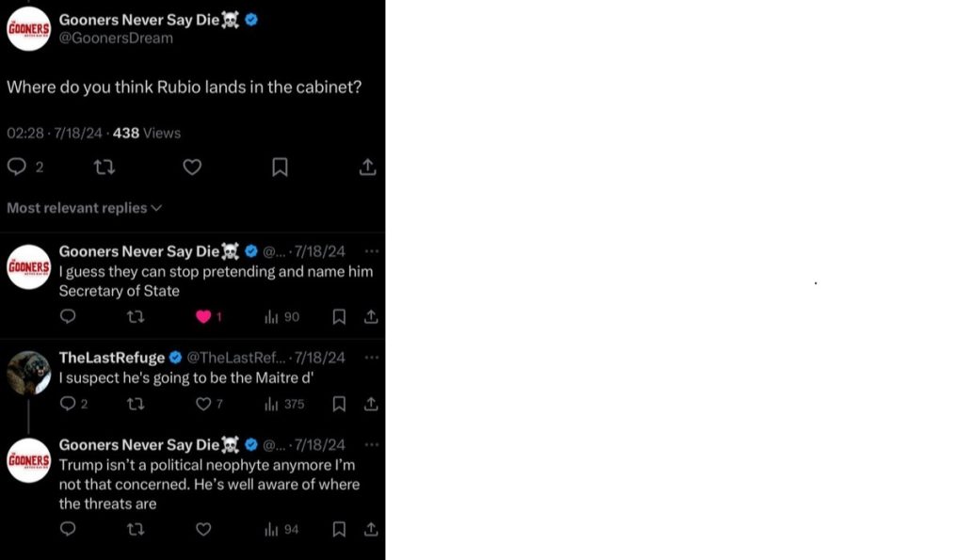Share the political neophyte reply
Image resolution: width=964 pixels, height=560 pixels.
tap(371, 529)
